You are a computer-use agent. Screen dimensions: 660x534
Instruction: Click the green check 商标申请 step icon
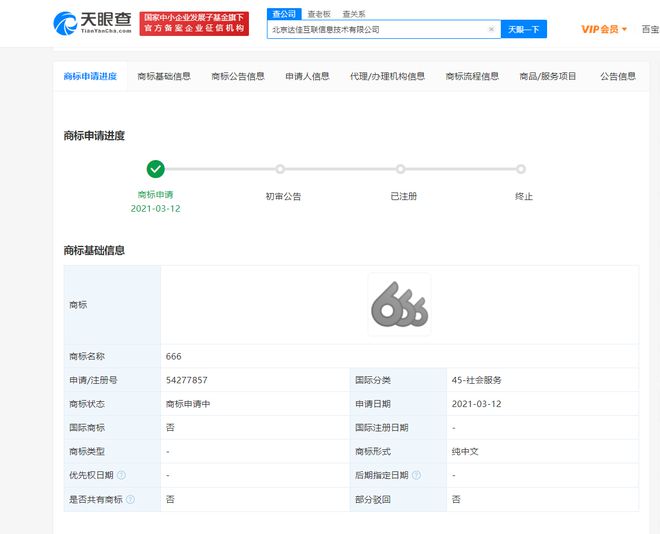click(x=155, y=169)
